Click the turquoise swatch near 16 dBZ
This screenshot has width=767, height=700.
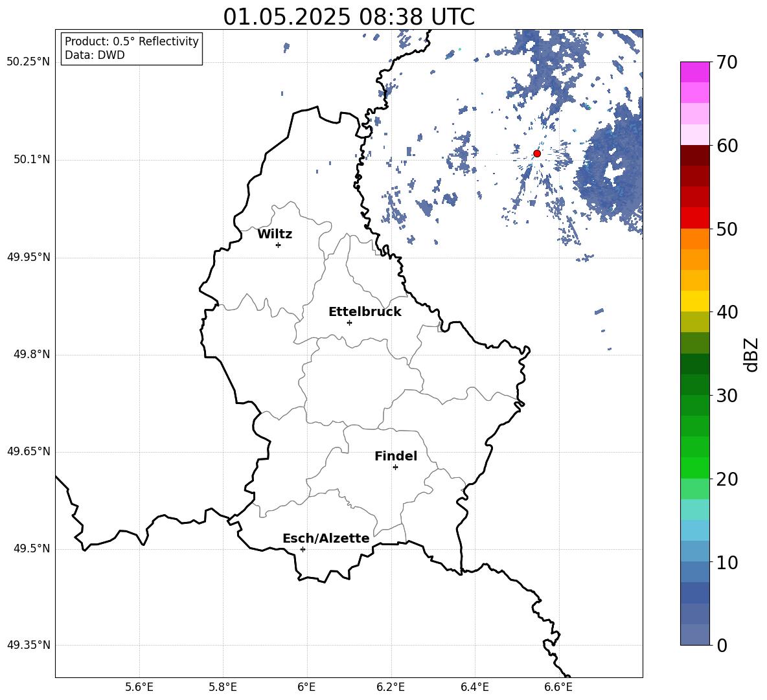click(x=695, y=510)
